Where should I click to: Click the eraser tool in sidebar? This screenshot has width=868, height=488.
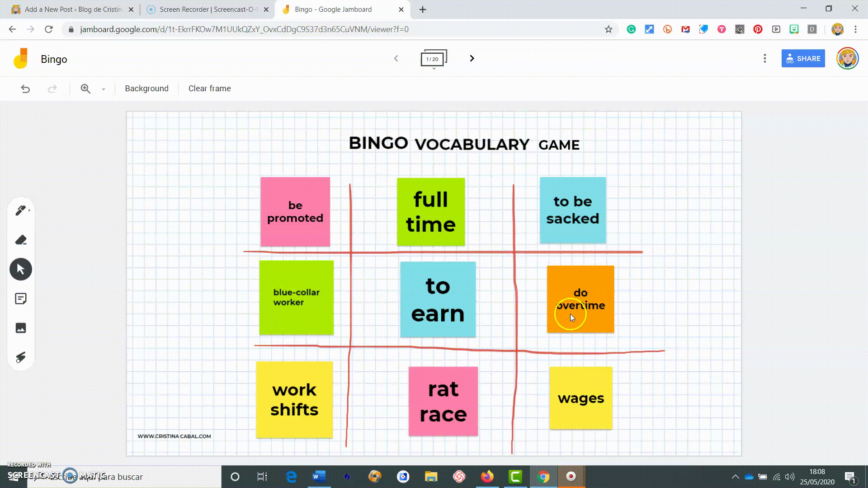(x=21, y=239)
